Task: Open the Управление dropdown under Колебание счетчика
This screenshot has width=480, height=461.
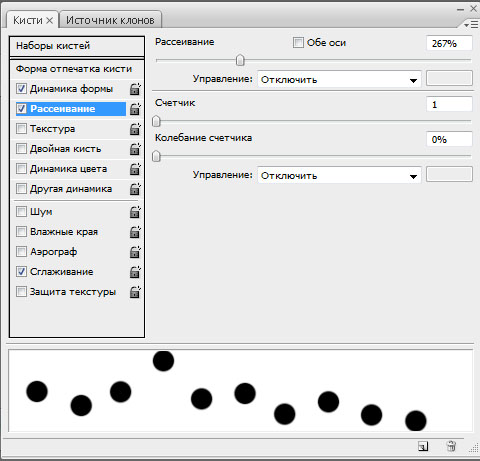Action: coord(339,175)
